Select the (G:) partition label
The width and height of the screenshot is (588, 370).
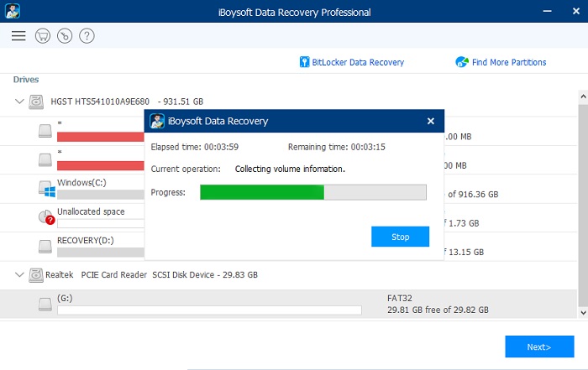click(65, 299)
